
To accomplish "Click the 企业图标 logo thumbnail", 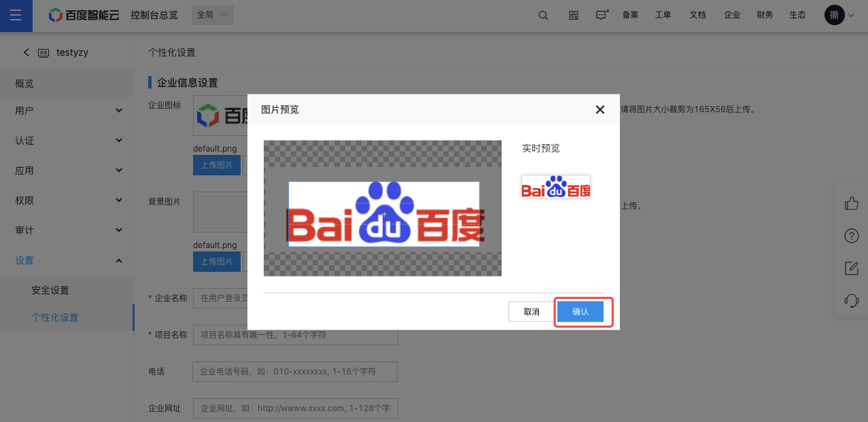I will pyautogui.click(x=220, y=116).
